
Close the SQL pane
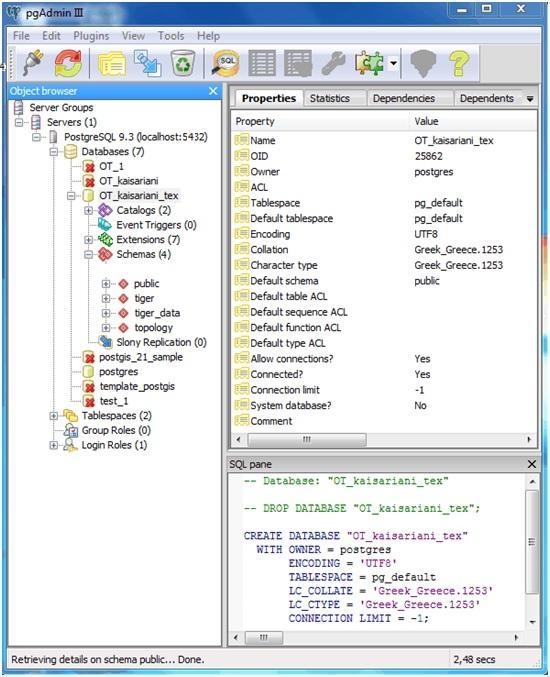point(532,464)
